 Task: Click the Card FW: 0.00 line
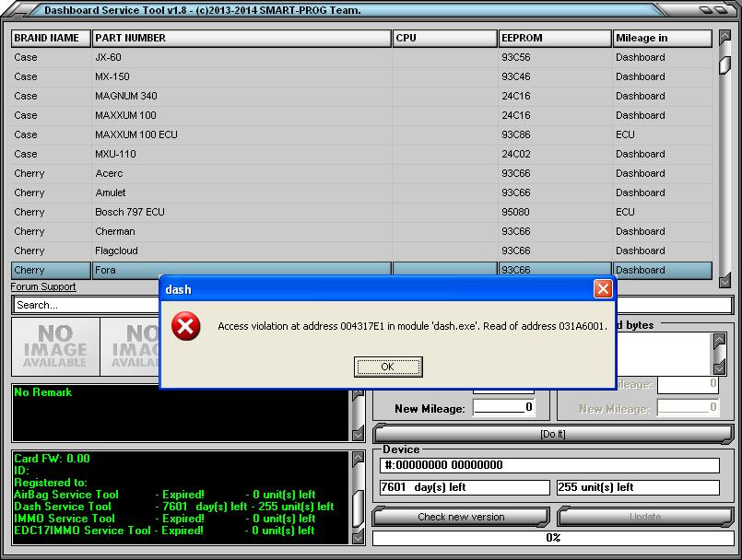[x=52, y=459]
